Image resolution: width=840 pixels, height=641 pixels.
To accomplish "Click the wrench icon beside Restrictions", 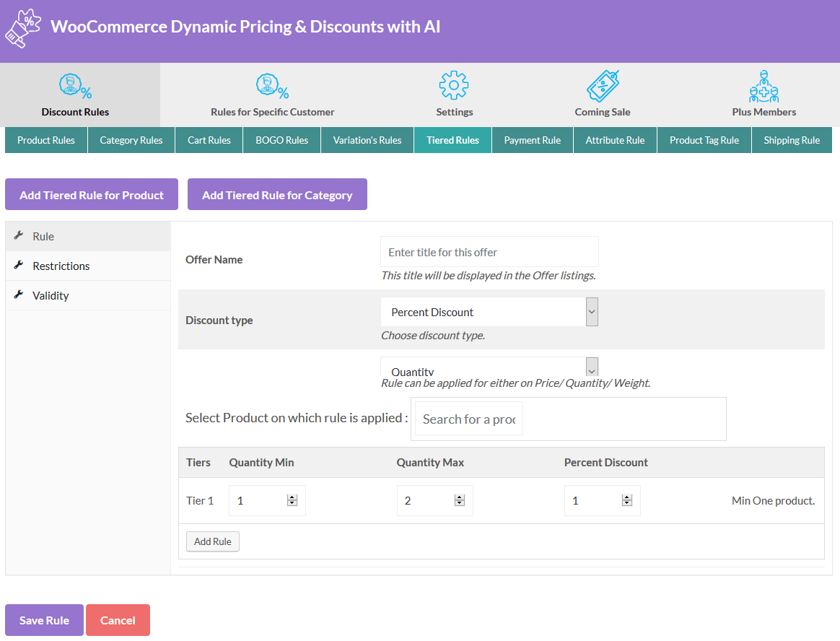I will click(x=18, y=266).
